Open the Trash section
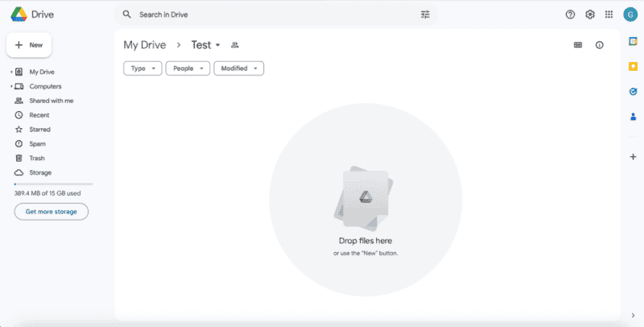 click(x=37, y=158)
